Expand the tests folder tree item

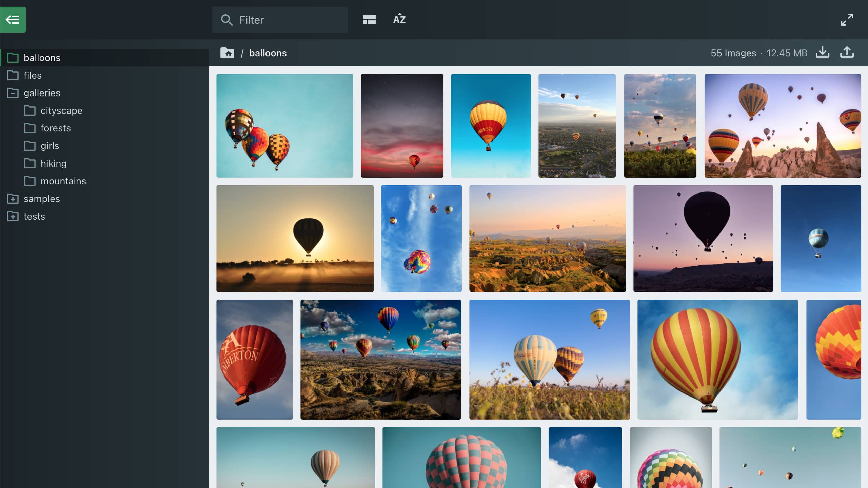[13, 216]
